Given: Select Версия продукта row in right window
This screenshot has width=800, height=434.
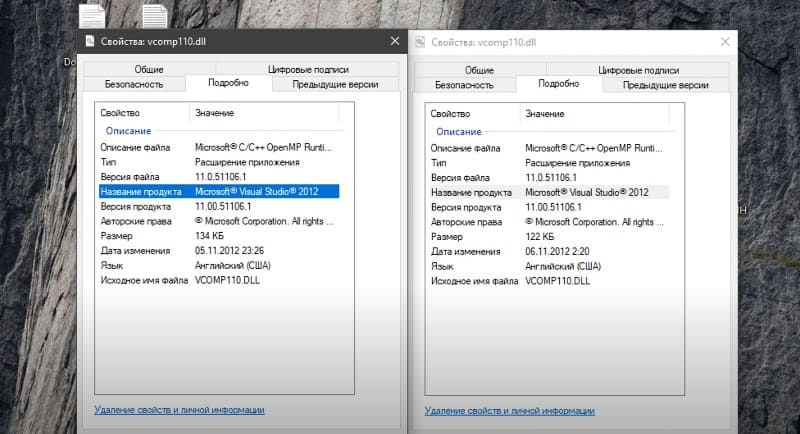Looking at the screenshot, I should click(x=549, y=208).
